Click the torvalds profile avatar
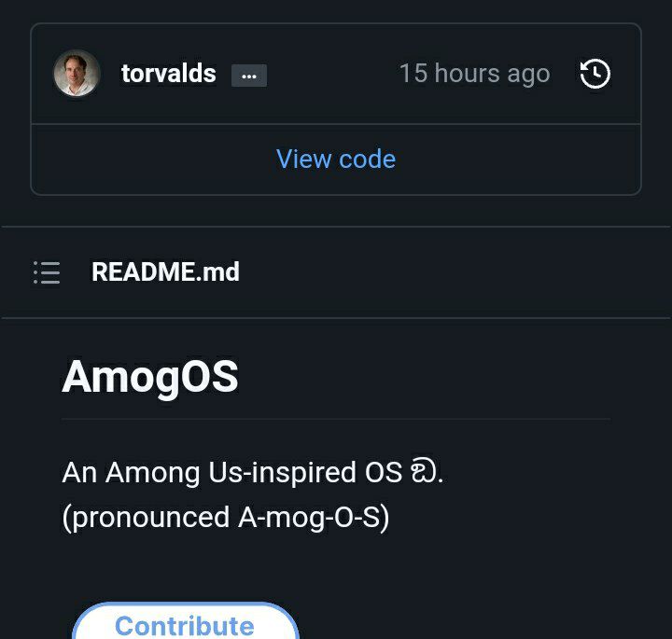The image size is (672, 639). click(77, 74)
